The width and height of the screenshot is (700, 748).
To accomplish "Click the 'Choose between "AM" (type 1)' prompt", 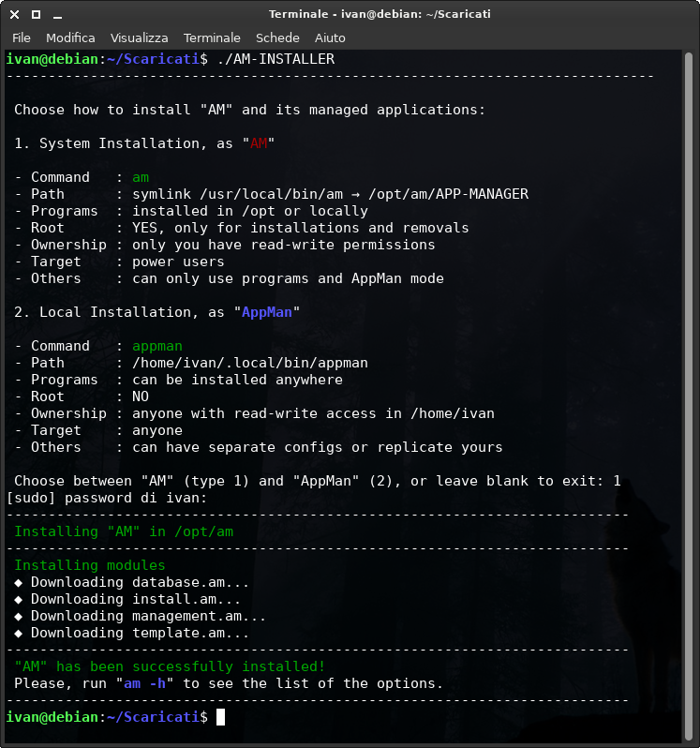I will [x=318, y=481].
